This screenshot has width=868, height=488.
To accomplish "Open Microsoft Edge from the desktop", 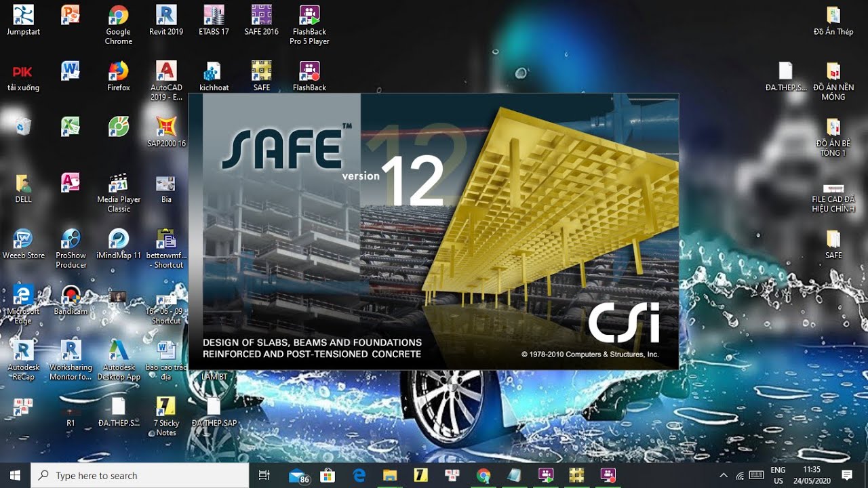I will (23, 305).
